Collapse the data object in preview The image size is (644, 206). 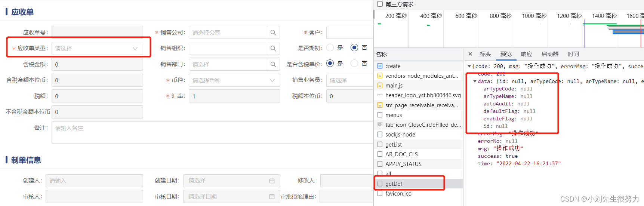[x=475, y=81]
